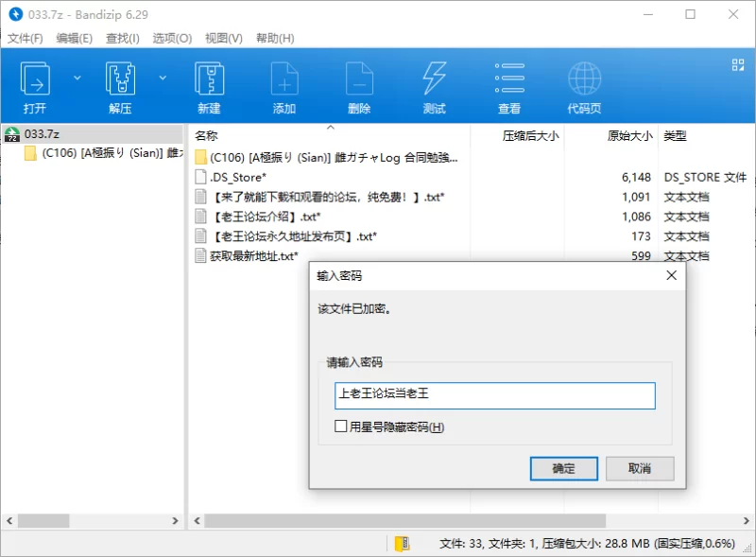Expand the dropdown arrow next to 打开

(77, 78)
